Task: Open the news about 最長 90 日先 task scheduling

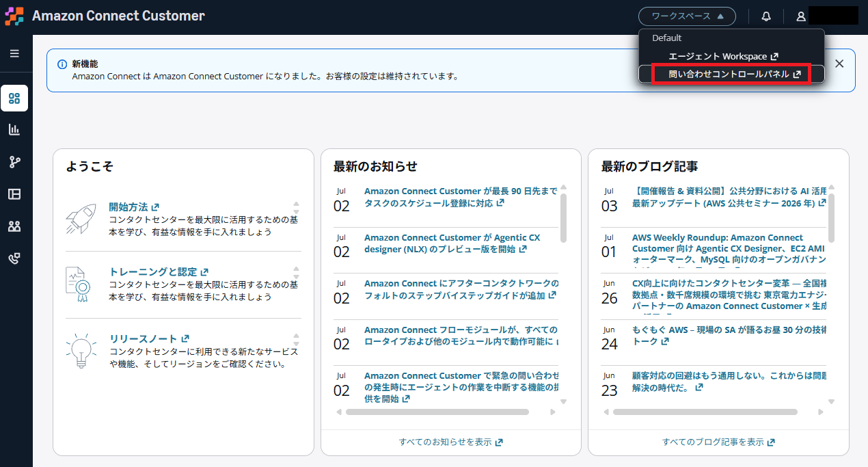Action: pyautogui.click(x=461, y=197)
